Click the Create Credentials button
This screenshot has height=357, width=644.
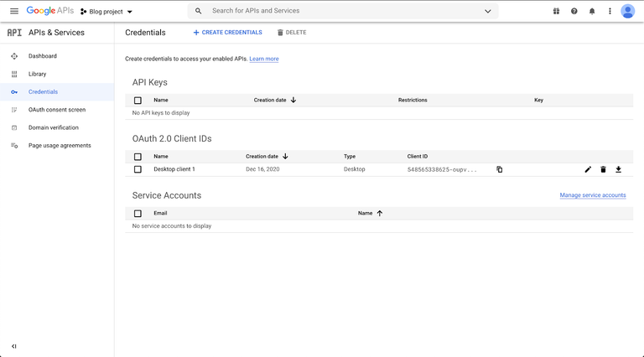[x=227, y=33]
